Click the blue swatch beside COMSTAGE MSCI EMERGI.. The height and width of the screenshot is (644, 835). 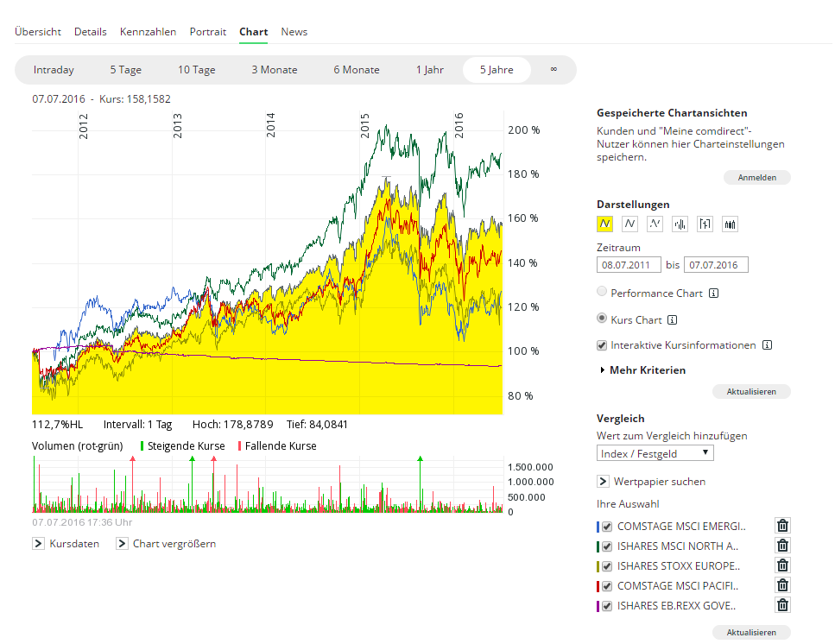(598, 526)
